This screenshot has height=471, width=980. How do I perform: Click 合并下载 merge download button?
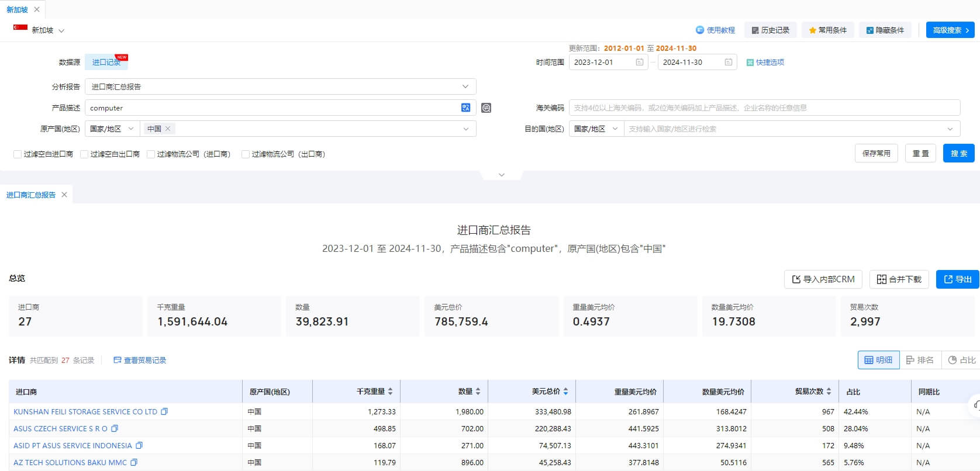coord(899,279)
